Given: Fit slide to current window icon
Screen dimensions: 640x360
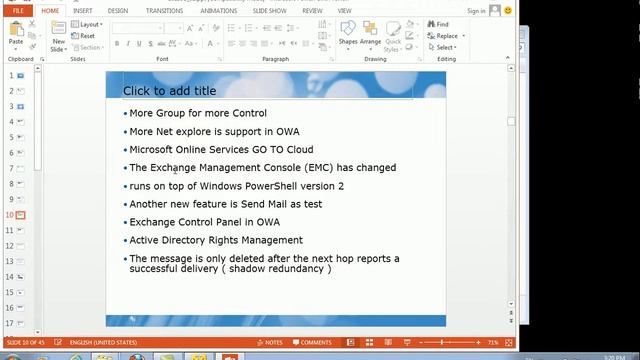Looking at the screenshot, I should click(x=509, y=342).
